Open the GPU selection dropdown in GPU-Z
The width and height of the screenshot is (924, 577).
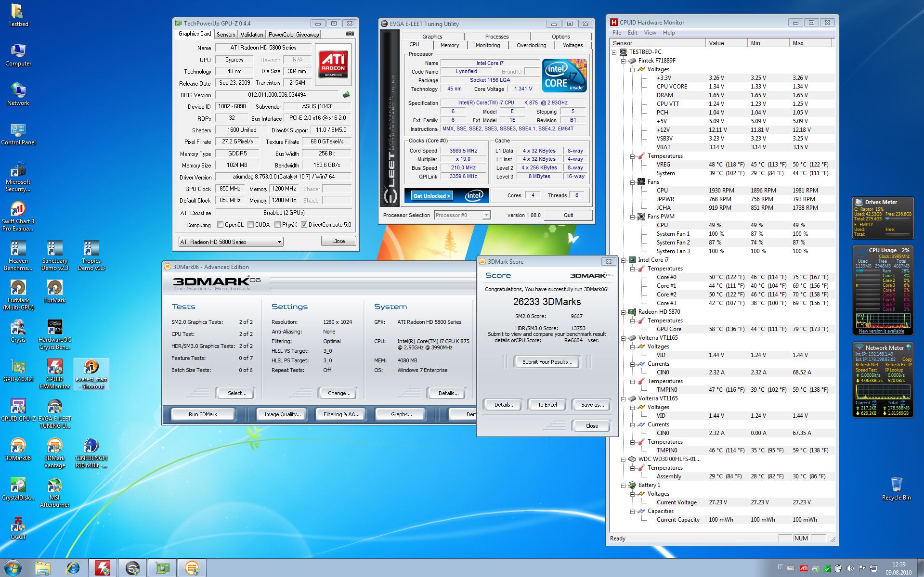231,242
